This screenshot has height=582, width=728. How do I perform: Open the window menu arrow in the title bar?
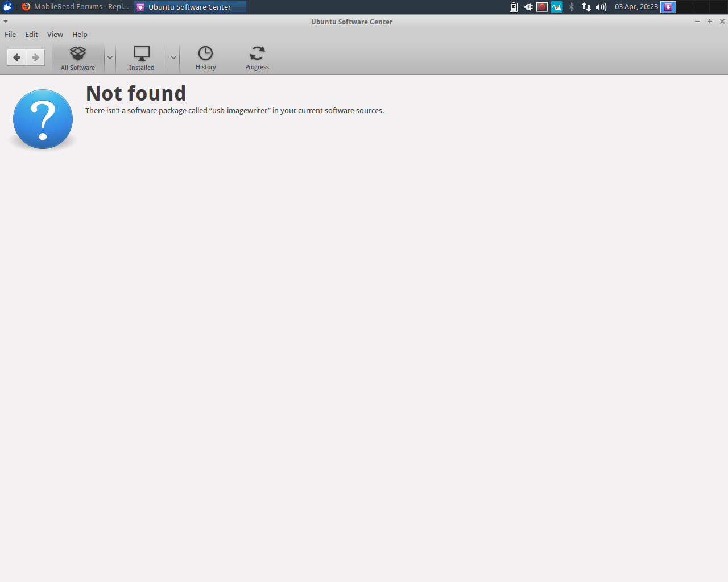pos(6,22)
